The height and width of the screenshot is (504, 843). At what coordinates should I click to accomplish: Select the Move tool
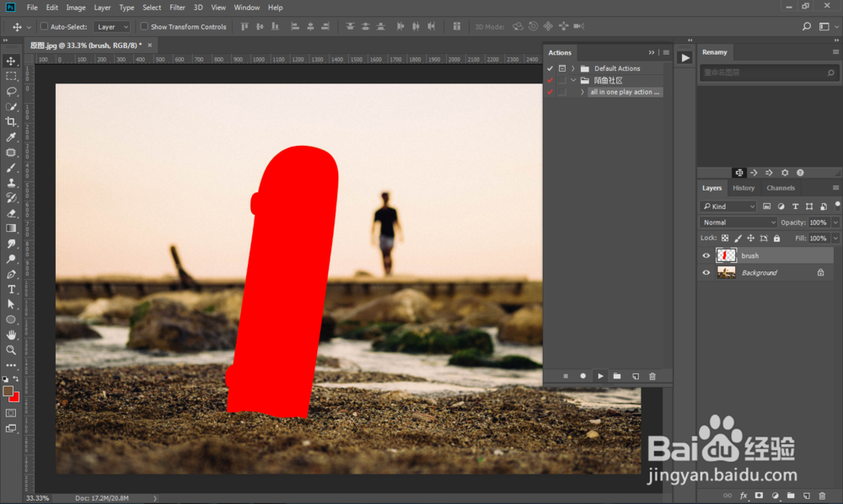coord(11,62)
